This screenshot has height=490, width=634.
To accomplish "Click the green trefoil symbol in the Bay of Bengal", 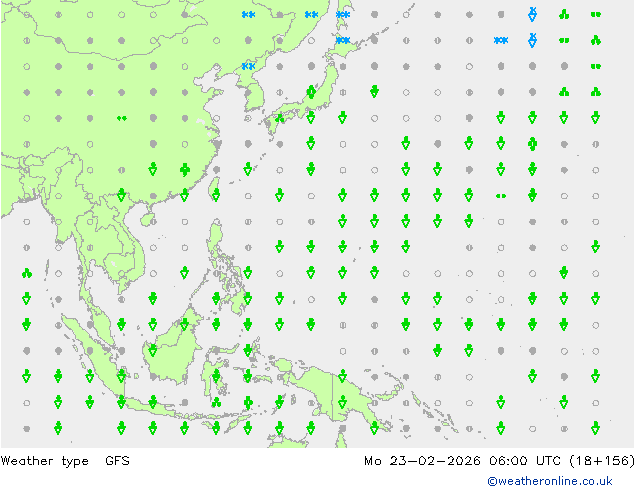I will click(27, 273).
